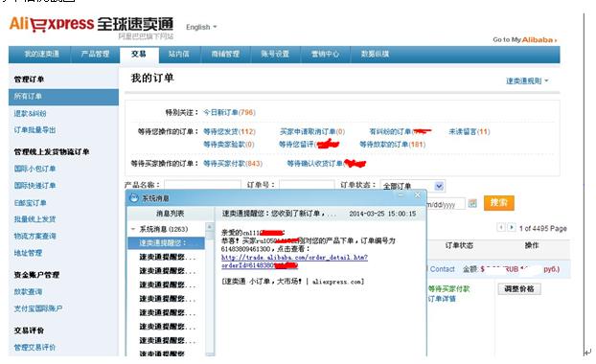Open 国际小包订单 in the sidebar
Image resolution: width=596 pixels, height=364 pixels.
tap(34, 169)
